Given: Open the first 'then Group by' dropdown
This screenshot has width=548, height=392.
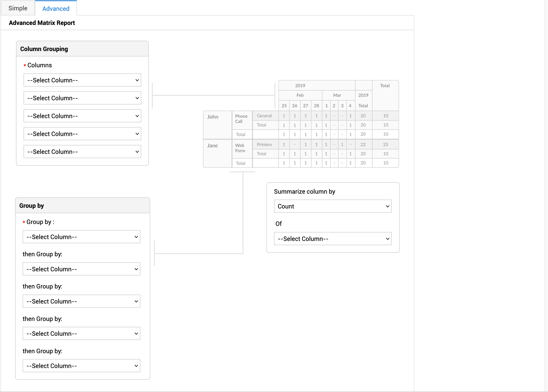Looking at the screenshot, I should click(x=81, y=269).
